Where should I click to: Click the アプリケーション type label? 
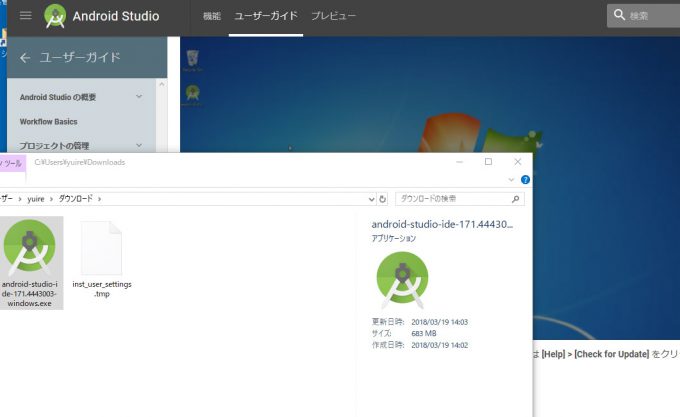(394, 238)
